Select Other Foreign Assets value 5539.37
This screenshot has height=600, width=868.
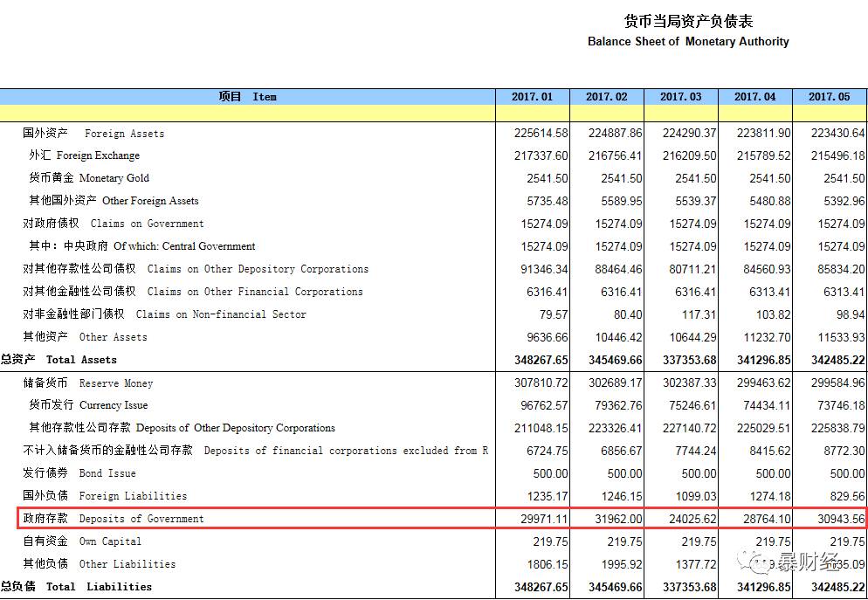pyautogui.click(x=696, y=202)
